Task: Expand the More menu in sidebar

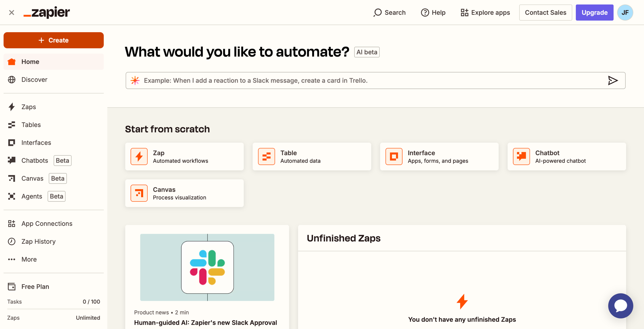Action: coord(29,259)
